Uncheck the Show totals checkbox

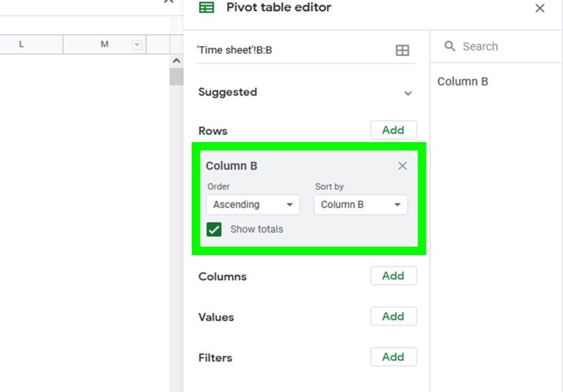point(214,230)
